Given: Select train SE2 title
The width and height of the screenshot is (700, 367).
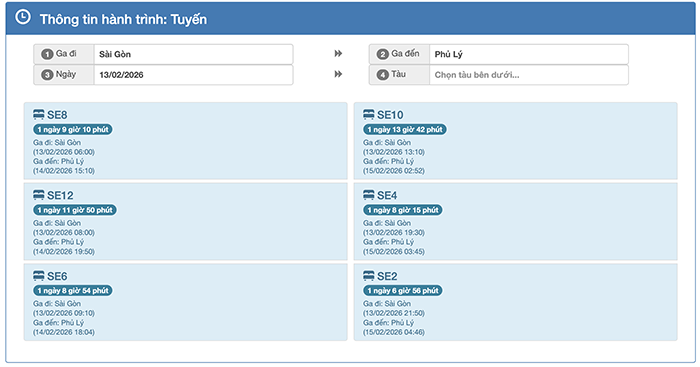Looking at the screenshot, I should pyautogui.click(x=387, y=276).
